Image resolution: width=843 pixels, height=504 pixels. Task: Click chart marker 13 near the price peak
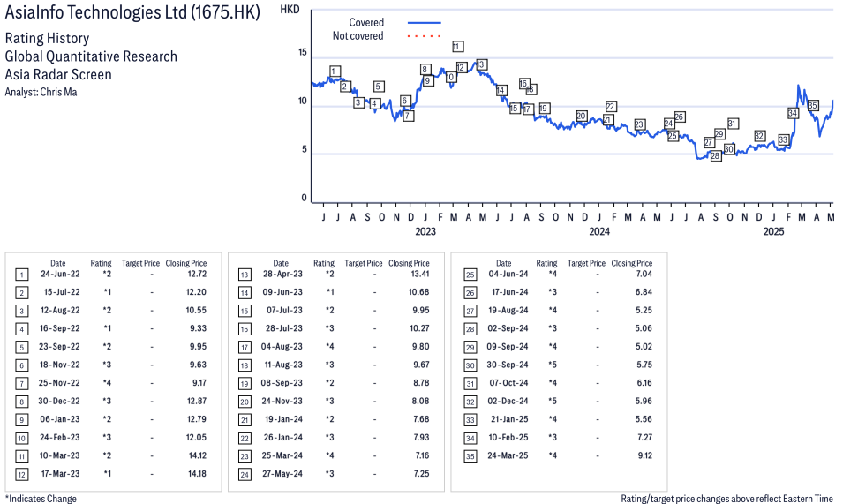pyautogui.click(x=481, y=65)
